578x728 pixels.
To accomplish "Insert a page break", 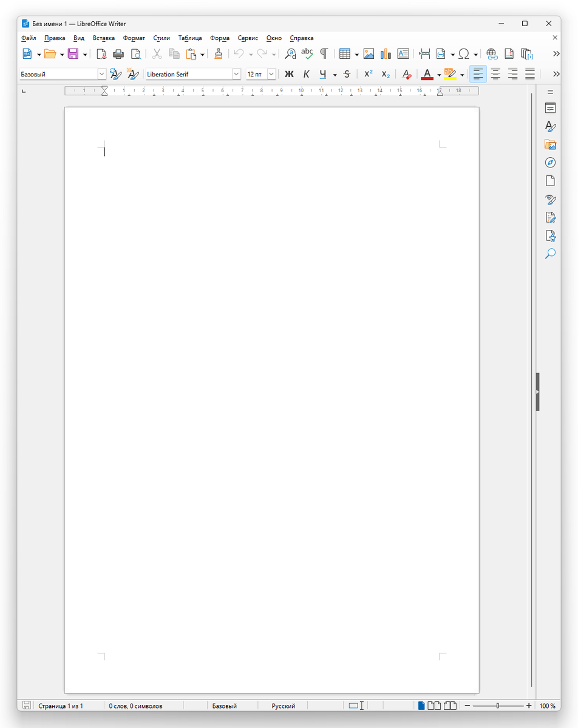I will coord(424,54).
